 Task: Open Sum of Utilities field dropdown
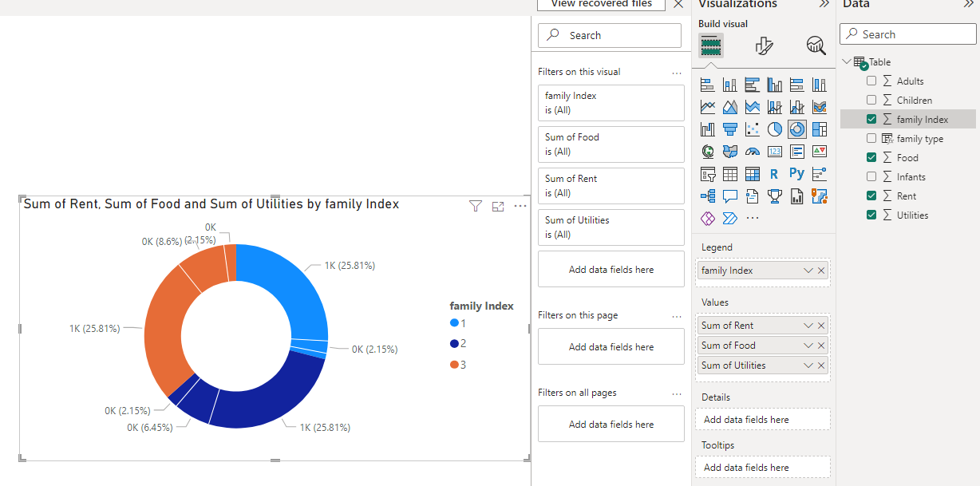pyautogui.click(x=808, y=365)
